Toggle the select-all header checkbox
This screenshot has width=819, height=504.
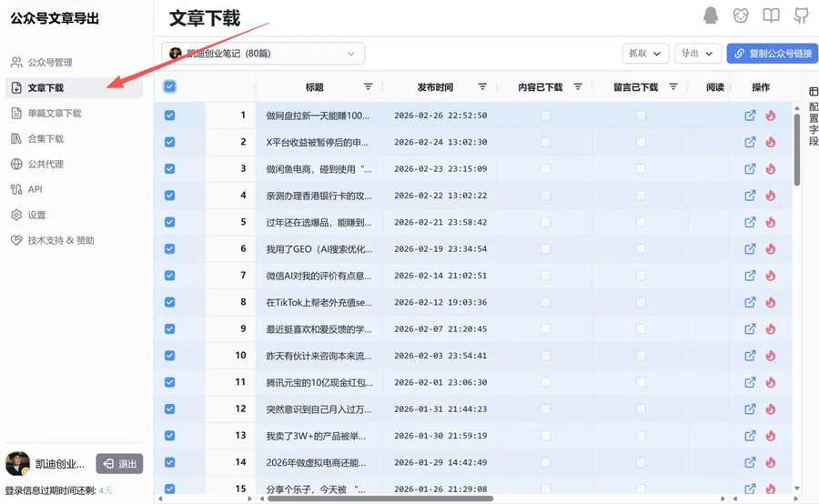click(x=170, y=86)
